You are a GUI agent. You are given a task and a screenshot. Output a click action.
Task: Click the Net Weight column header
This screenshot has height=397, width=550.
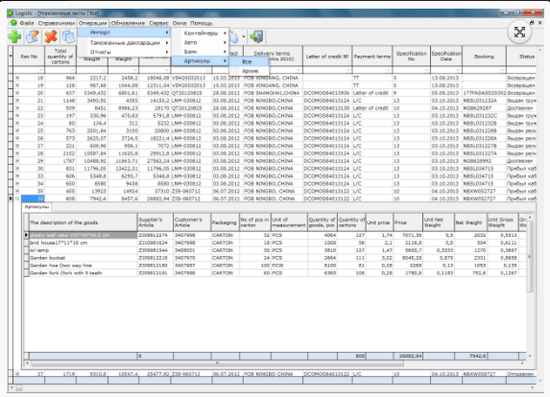tap(470, 222)
